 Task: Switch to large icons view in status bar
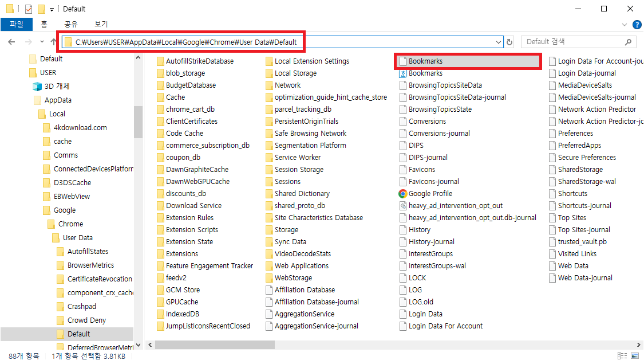(635, 356)
